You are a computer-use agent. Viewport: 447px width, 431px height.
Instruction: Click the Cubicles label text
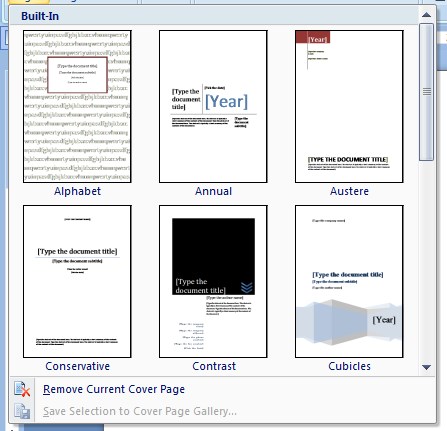click(x=349, y=366)
